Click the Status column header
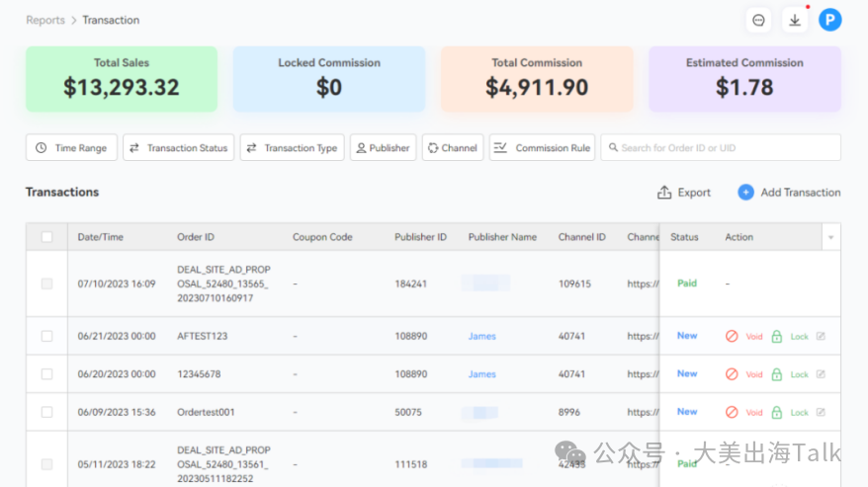The image size is (868, 487). (684, 237)
